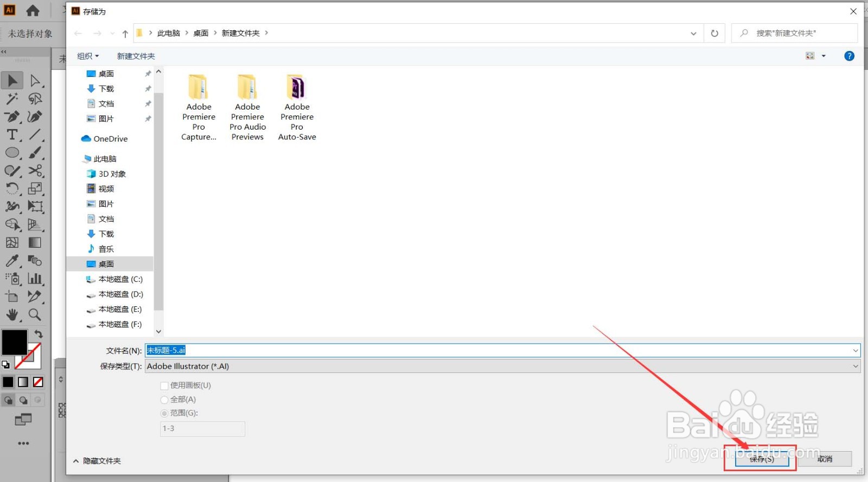Open recent locations dropdown beside forward arrow
This screenshot has height=482, width=868.
click(x=112, y=34)
